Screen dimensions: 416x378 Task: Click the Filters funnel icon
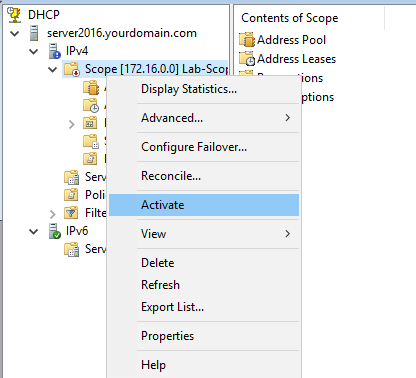tap(71, 213)
